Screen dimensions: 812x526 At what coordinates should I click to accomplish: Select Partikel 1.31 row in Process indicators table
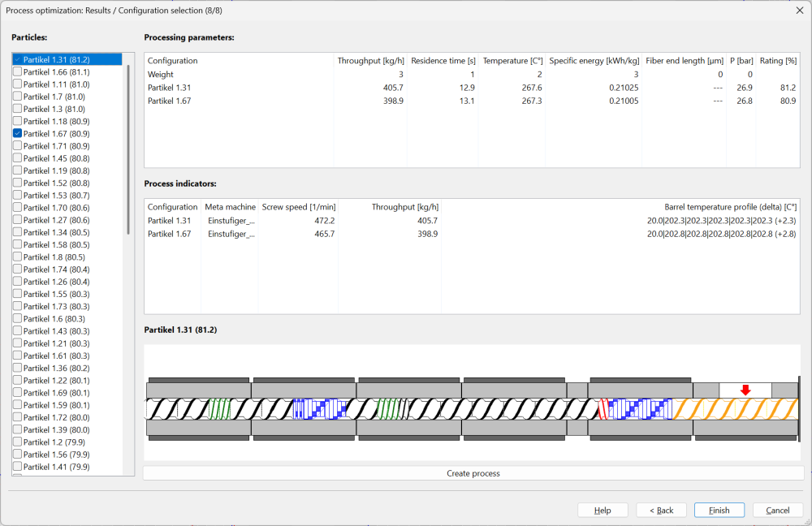472,221
